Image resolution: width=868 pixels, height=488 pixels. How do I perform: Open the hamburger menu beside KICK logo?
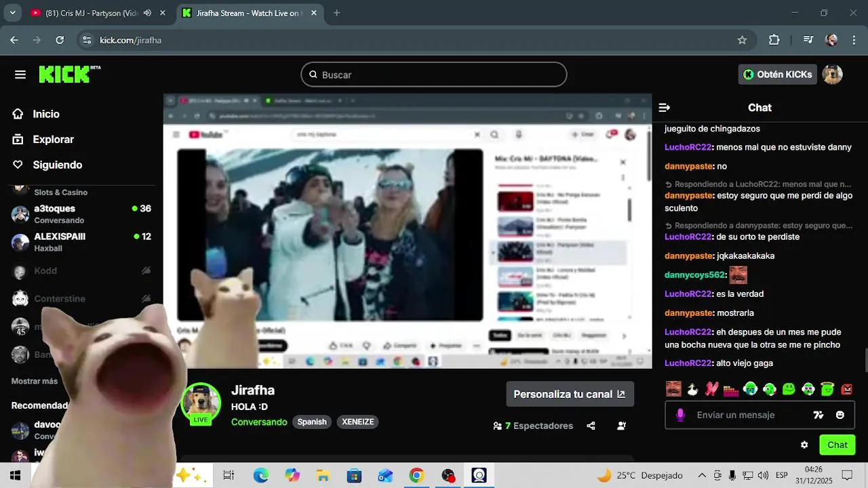(20, 75)
